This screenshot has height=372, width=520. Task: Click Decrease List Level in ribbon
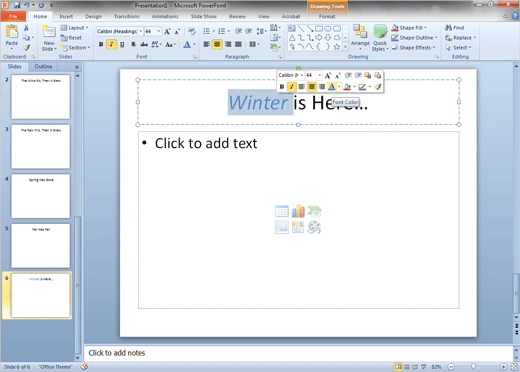point(238,31)
